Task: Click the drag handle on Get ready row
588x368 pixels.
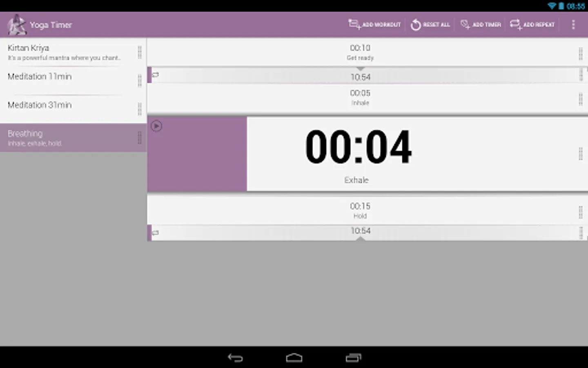Action: pyautogui.click(x=581, y=54)
